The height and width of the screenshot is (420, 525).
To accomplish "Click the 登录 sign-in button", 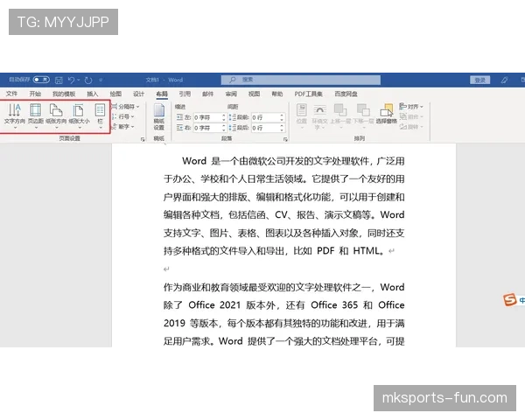I will tap(479, 80).
